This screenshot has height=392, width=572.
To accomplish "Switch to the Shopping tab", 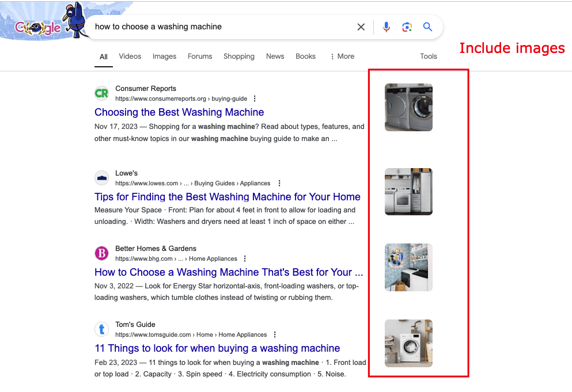I will point(238,56).
